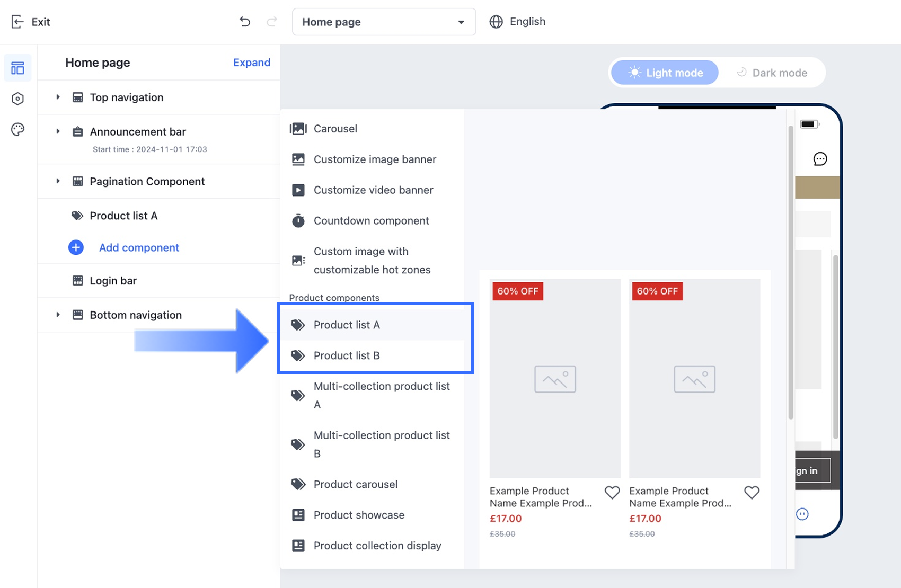Expand the Bottom navigation section
Image resolution: width=901 pixels, height=588 pixels.
tap(58, 315)
